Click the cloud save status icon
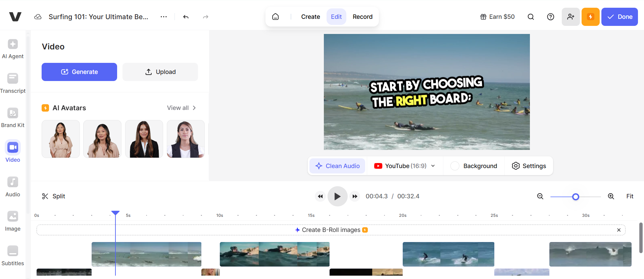Screen dimensions: 644x279 click(38, 17)
